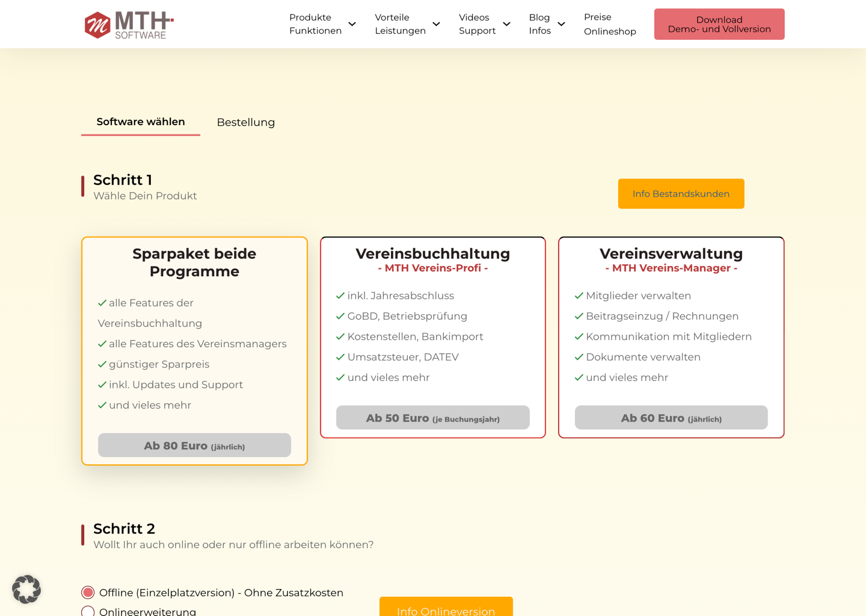The height and width of the screenshot is (616, 866).
Task: Click the Schritt 2 heading
Action: (x=124, y=529)
